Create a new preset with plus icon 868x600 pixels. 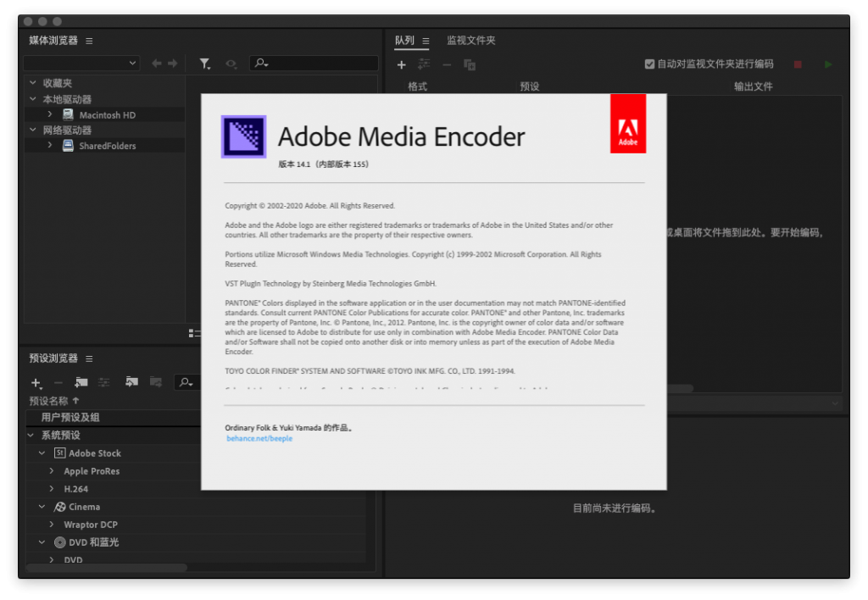pyautogui.click(x=36, y=383)
